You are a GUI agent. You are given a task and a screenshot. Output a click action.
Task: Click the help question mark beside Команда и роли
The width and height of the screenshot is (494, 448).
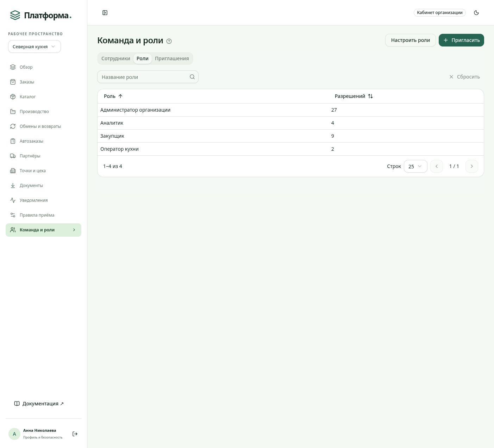169,41
